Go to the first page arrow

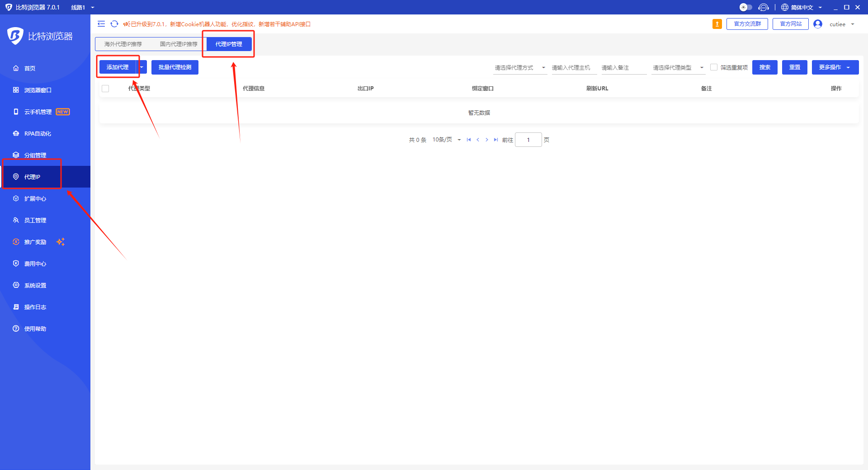click(x=469, y=140)
